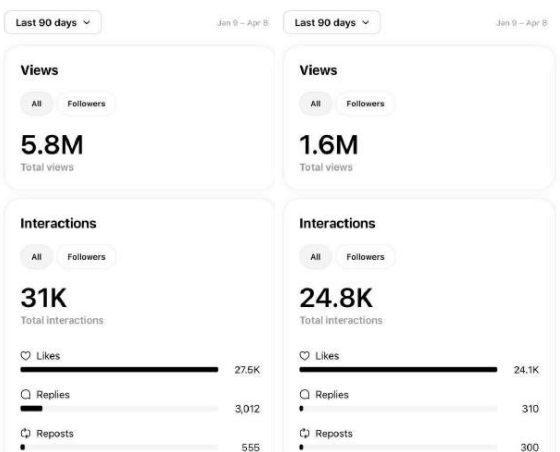The width and height of the screenshot is (560, 452).
Task: Click the 5.8M total views figure
Action: coord(52,145)
